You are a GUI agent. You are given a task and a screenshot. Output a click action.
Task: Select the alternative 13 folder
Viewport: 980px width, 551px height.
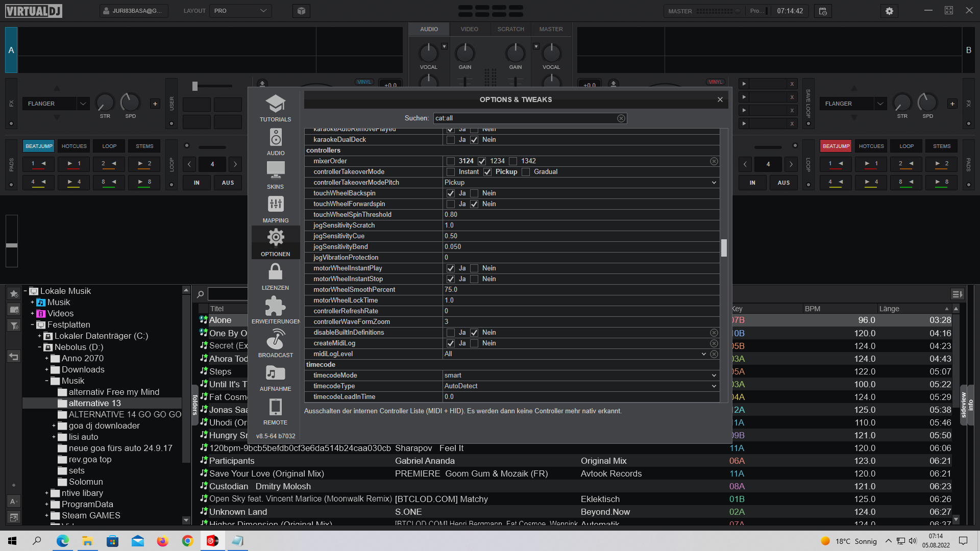point(94,404)
